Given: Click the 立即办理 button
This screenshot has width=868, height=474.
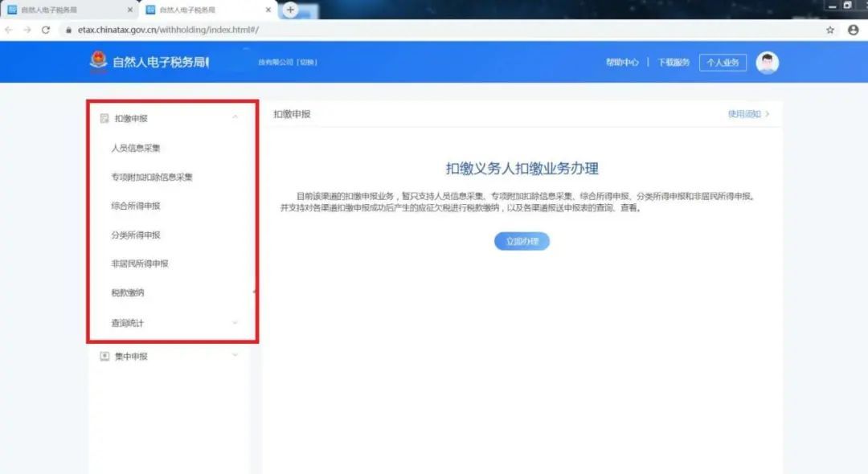Looking at the screenshot, I should click(522, 242).
